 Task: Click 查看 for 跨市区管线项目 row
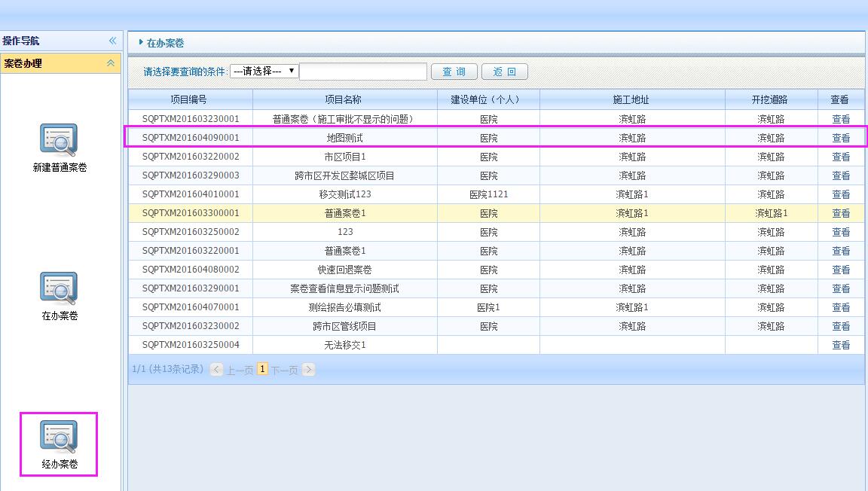point(841,326)
